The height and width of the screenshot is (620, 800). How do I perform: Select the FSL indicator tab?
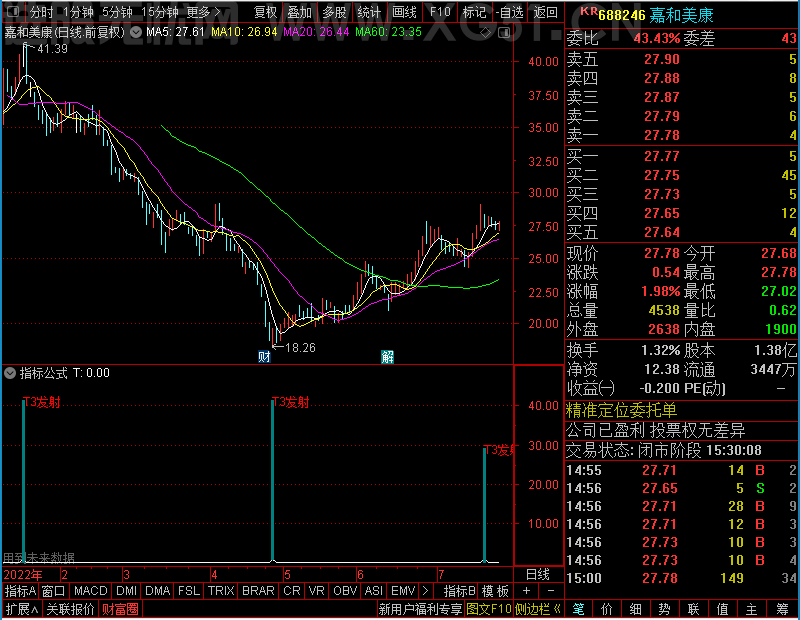pos(189,591)
